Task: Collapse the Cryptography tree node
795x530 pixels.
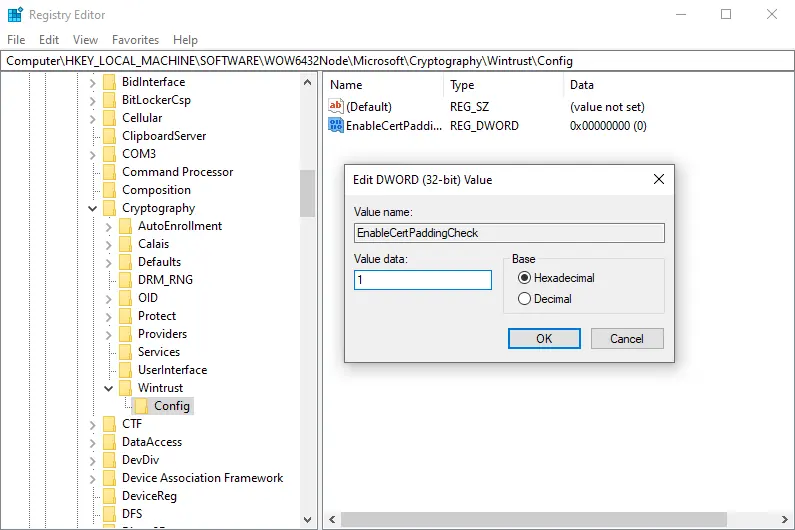Action: (92, 208)
